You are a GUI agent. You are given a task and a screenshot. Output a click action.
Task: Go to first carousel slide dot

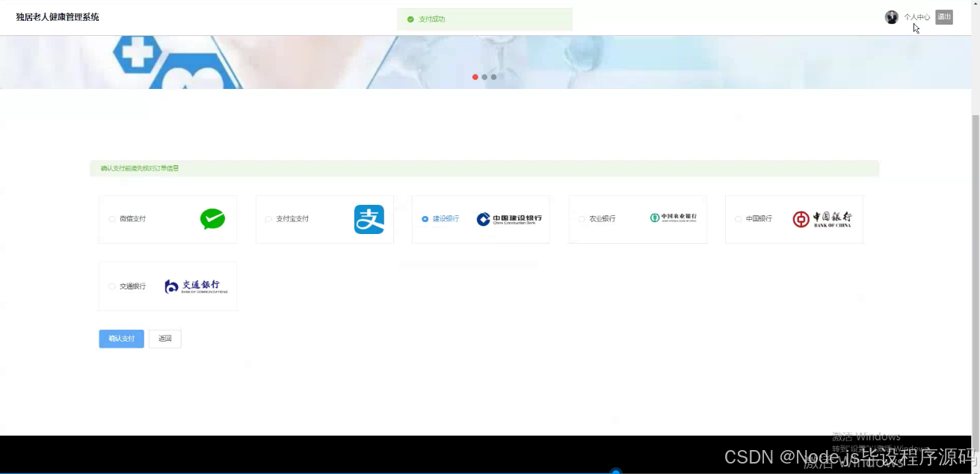[475, 77]
